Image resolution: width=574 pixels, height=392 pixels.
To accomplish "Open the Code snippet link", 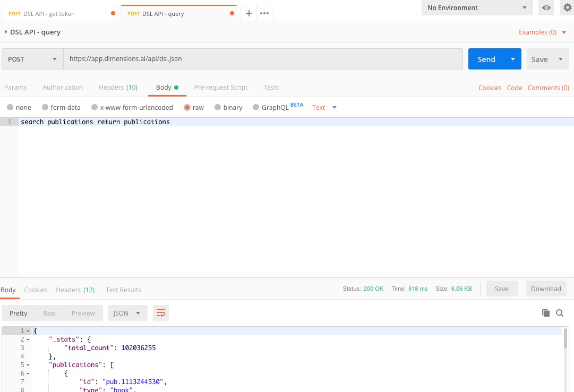I will tap(515, 88).
